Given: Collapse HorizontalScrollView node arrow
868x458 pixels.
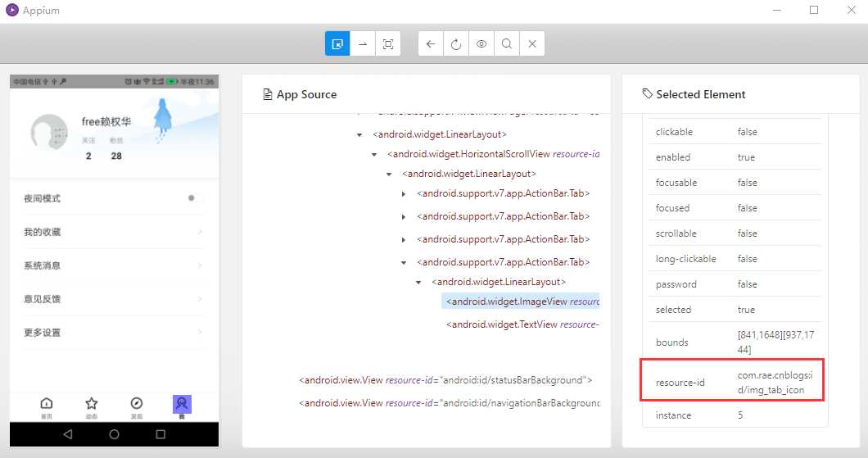Looking at the screenshot, I should (374, 155).
